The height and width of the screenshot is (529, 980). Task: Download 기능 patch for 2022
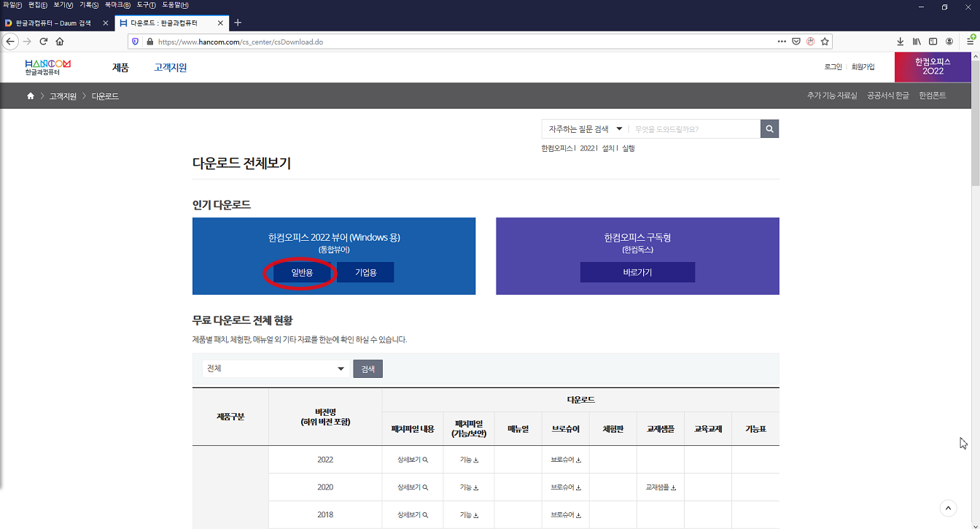pyautogui.click(x=469, y=460)
